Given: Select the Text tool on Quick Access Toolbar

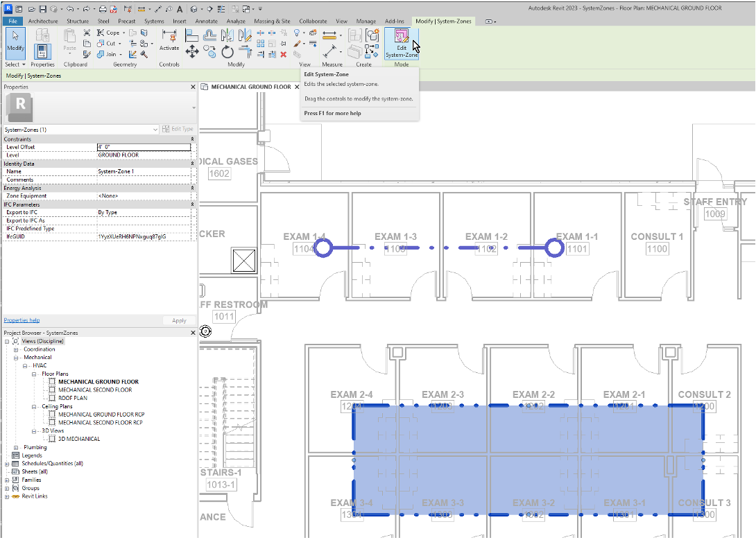Looking at the screenshot, I should [180, 8].
